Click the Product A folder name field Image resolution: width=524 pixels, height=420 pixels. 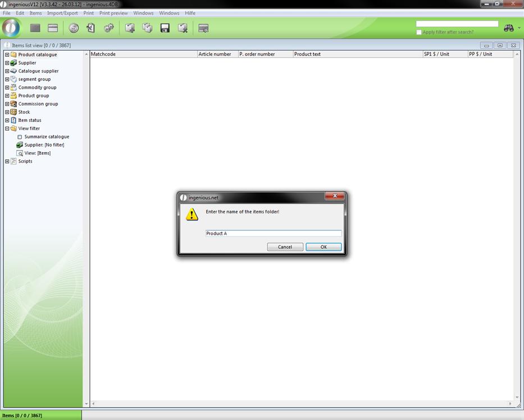pos(273,233)
